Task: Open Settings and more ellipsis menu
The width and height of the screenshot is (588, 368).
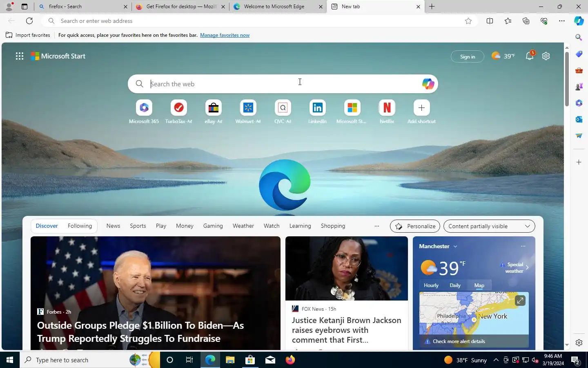Action: tap(562, 21)
